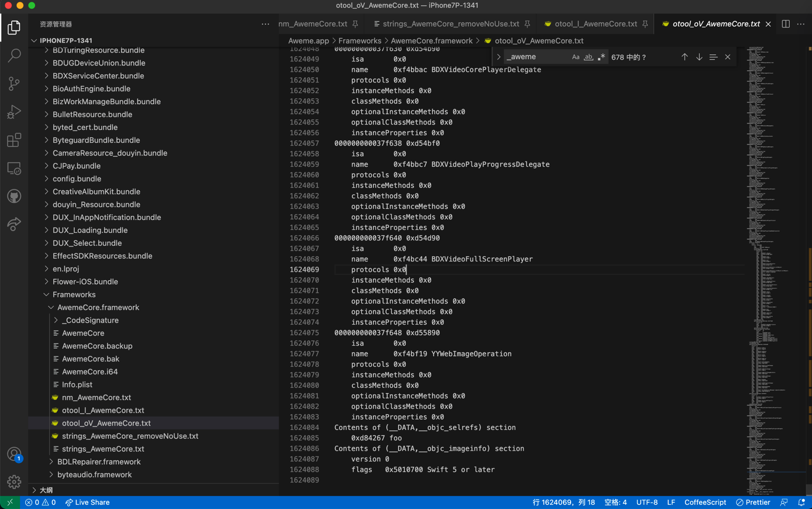Open Run and Debug view

tap(14, 112)
